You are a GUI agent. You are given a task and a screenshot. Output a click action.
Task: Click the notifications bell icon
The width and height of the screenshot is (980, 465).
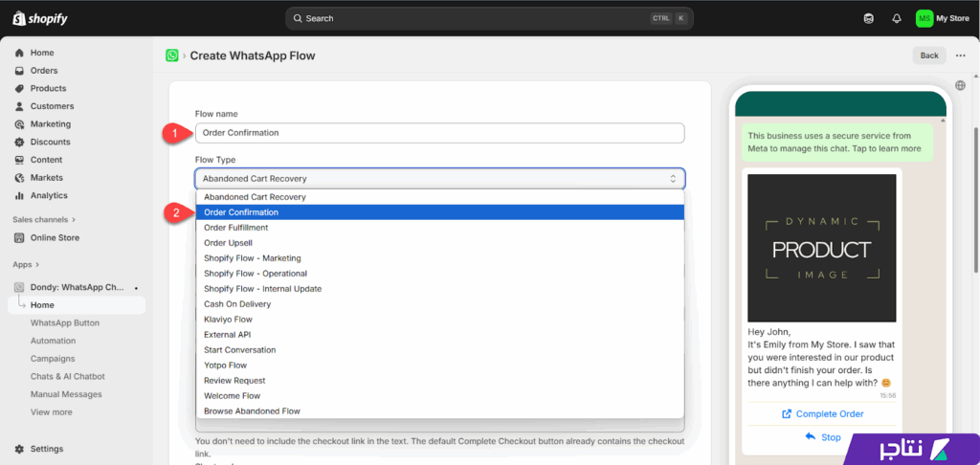click(896, 18)
